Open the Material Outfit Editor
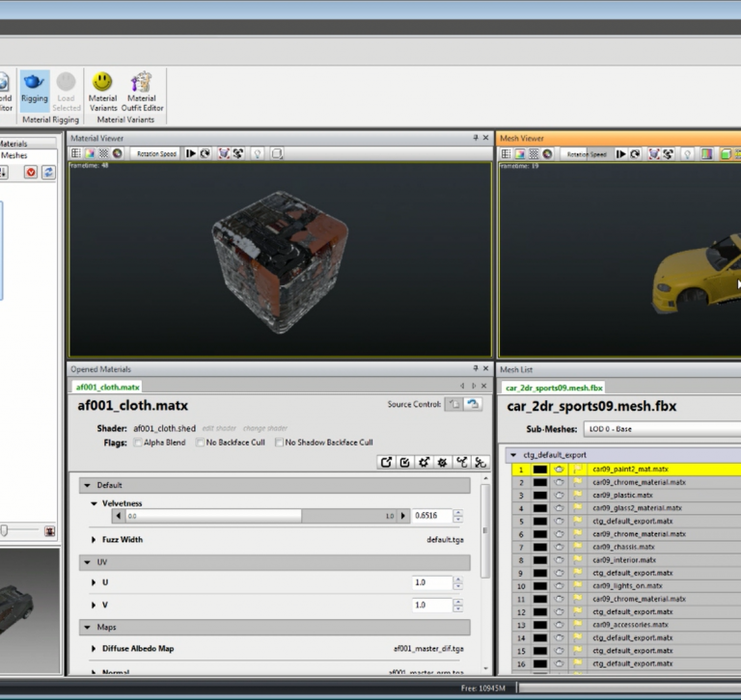The height and width of the screenshot is (700, 741). pyautogui.click(x=142, y=83)
